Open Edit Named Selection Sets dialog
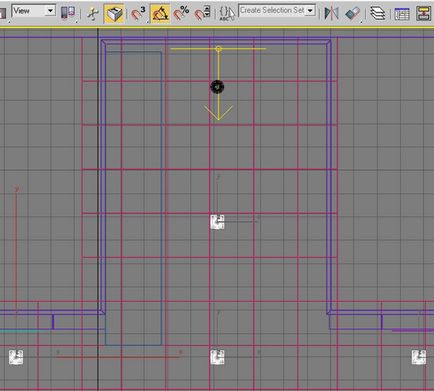Screen dimensions: 434x391 click(227, 13)
